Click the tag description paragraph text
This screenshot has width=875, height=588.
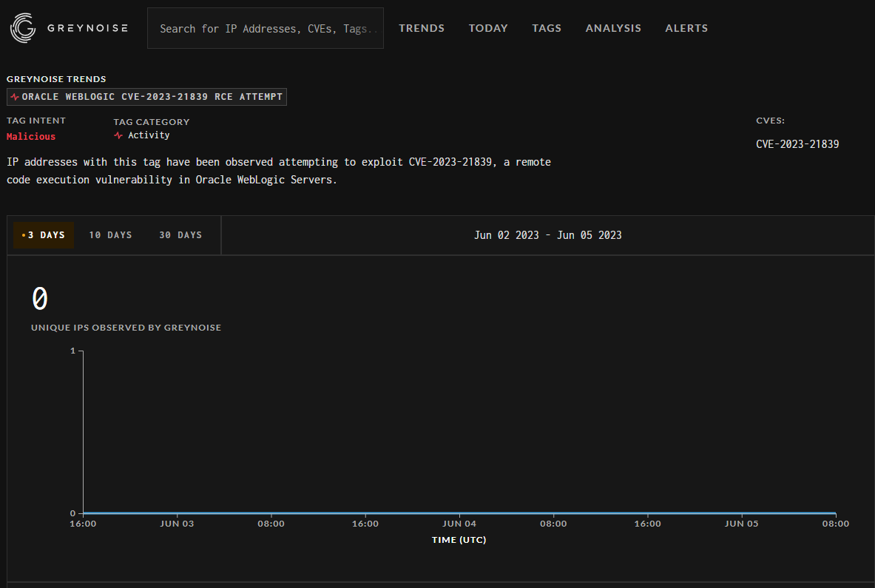278,171
